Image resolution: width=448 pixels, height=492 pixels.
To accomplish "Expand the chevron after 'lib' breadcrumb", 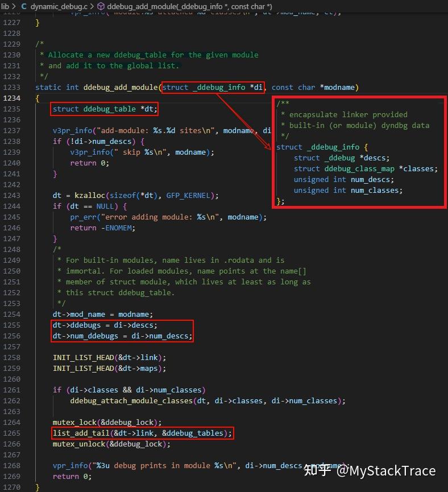I will [14, 6].
